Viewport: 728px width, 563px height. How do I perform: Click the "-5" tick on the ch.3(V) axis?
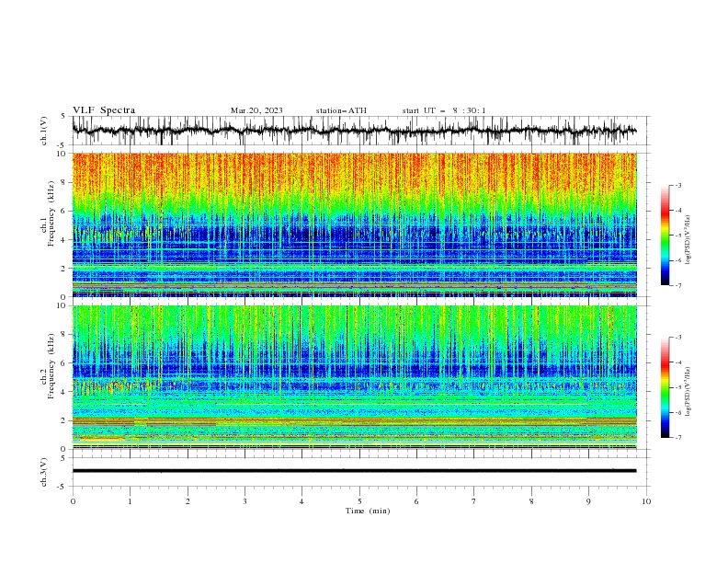point(63,487)
